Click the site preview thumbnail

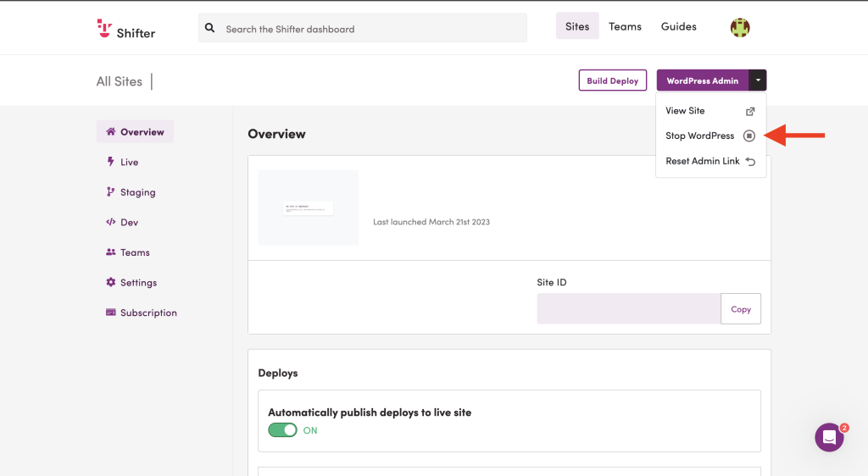(309, 208)
